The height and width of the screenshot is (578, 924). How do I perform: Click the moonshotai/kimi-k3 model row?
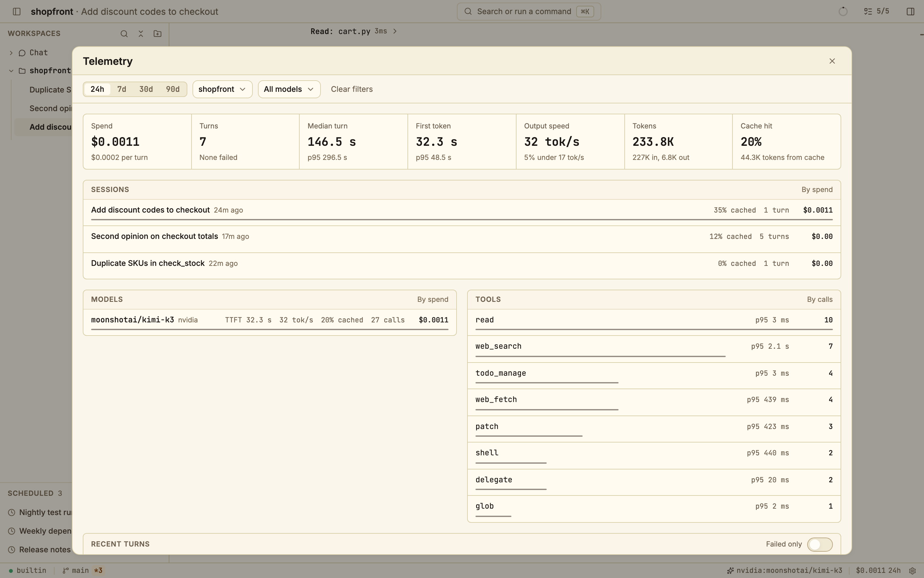click(269, 322)
